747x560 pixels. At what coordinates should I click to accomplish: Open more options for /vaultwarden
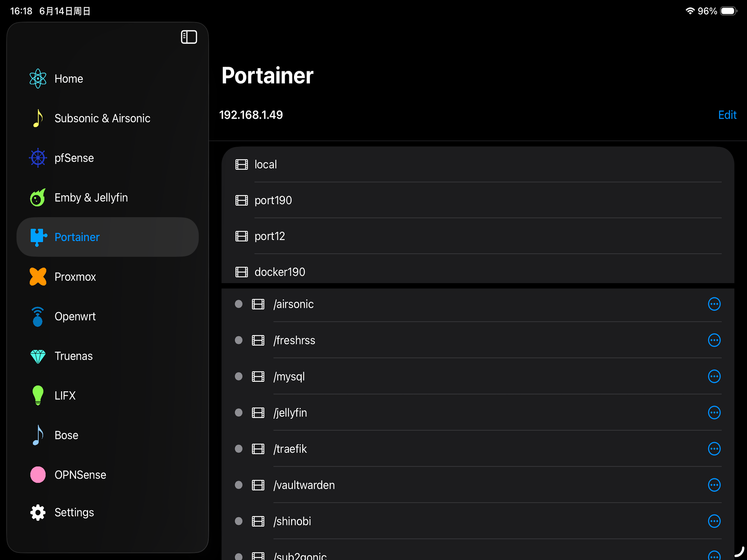714,485
